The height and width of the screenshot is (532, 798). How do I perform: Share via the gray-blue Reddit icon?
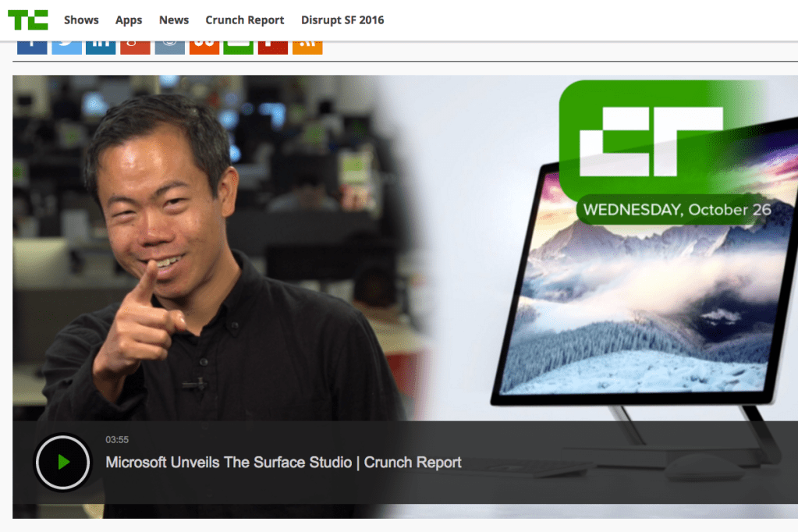point(170,48)
